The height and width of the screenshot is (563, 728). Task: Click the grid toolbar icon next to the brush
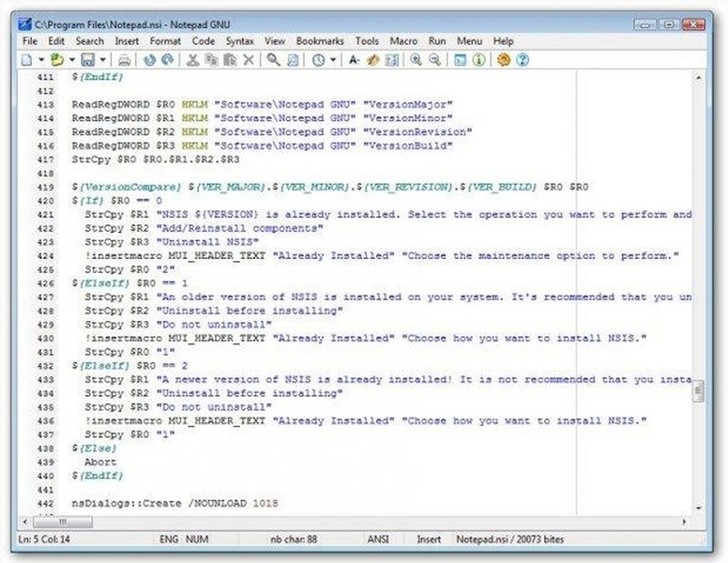(x=392, y=60)
